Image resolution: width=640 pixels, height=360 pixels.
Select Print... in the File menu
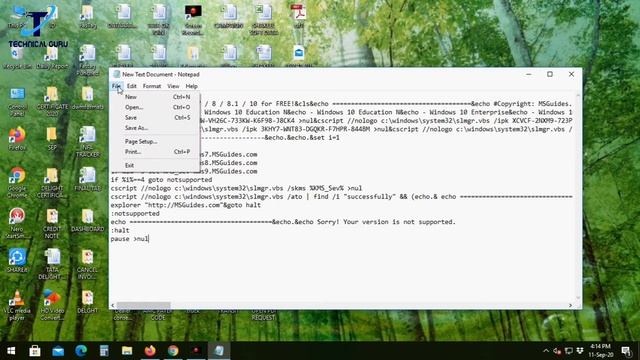[158, 152]
